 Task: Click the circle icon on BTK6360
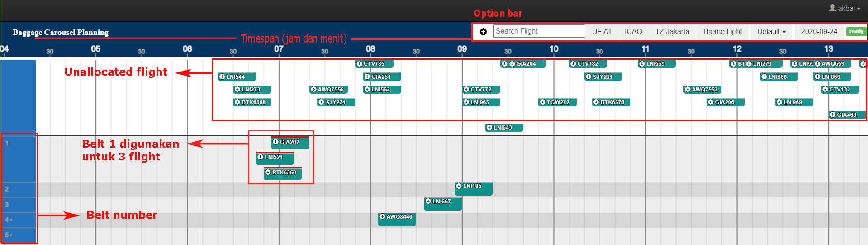[x=268, y=173]
